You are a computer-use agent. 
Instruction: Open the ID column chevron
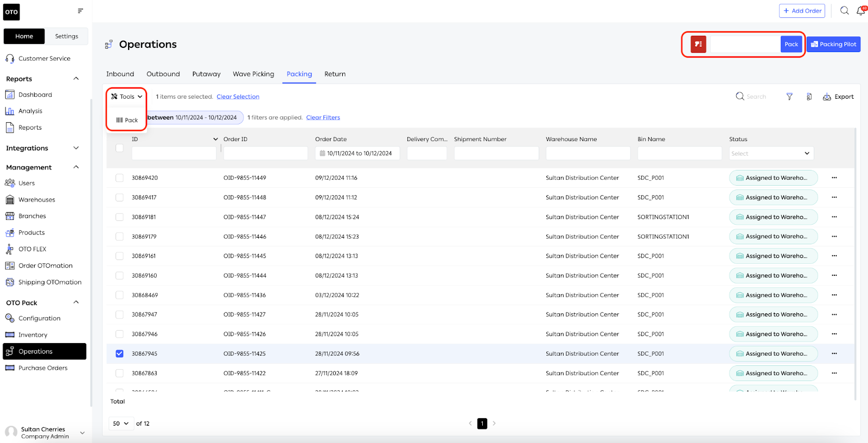(215, 140)
